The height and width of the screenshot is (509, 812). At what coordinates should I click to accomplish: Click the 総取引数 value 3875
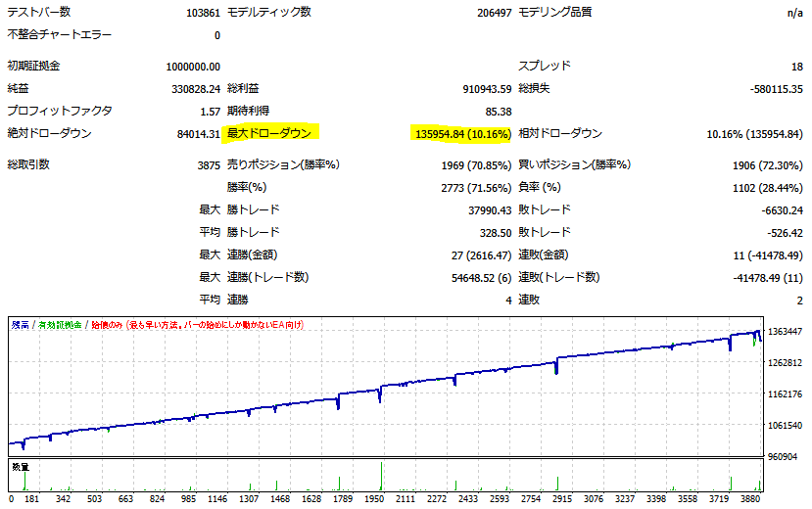[208, 165]
